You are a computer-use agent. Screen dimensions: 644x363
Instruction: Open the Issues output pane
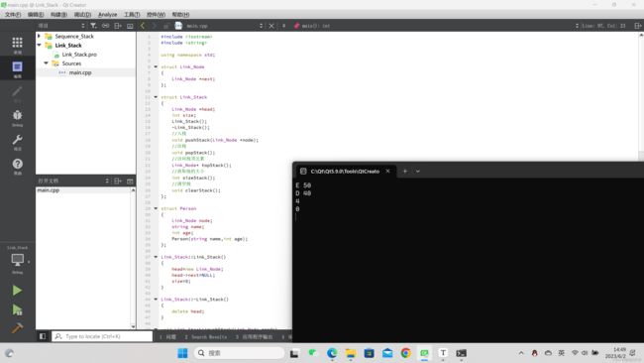168,336
